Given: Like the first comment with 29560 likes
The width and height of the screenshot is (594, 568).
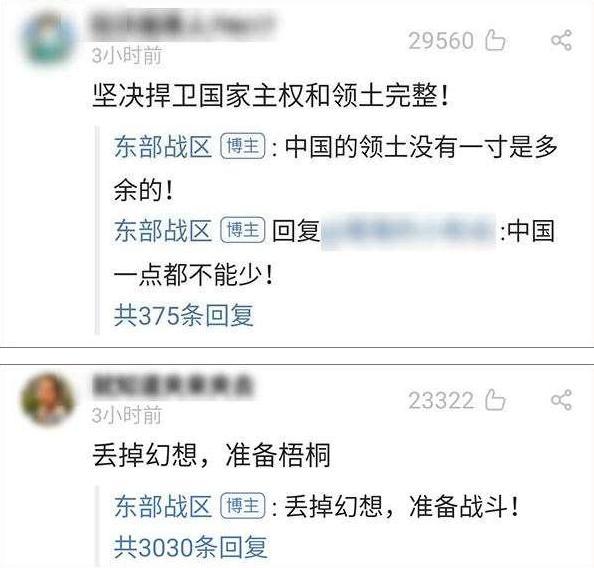Looking at the screenshot, I should tap(495, 40).
